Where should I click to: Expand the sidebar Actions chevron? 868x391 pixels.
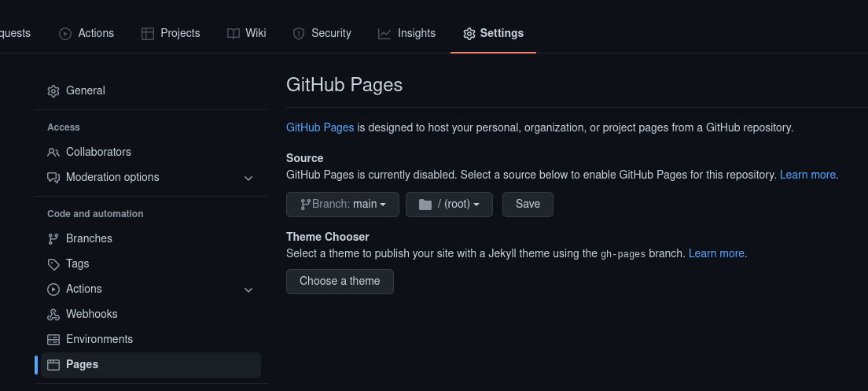click(248, 290)
